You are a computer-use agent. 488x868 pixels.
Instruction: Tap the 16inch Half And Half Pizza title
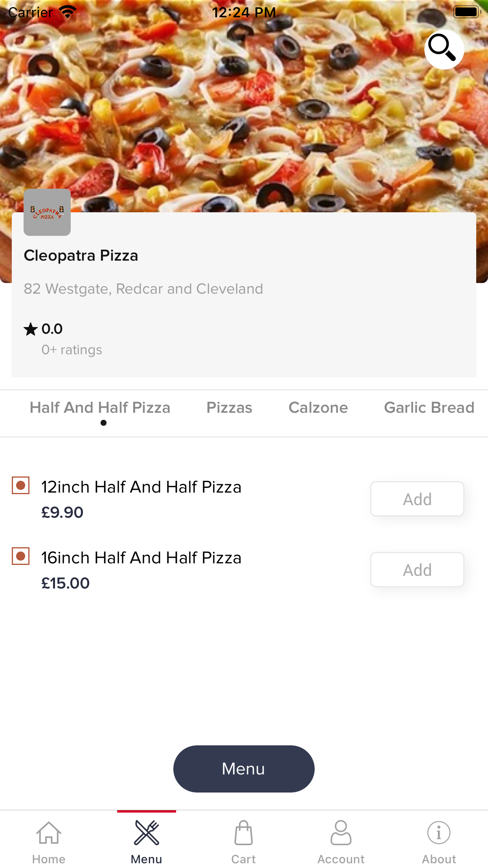tap(141, 558)
